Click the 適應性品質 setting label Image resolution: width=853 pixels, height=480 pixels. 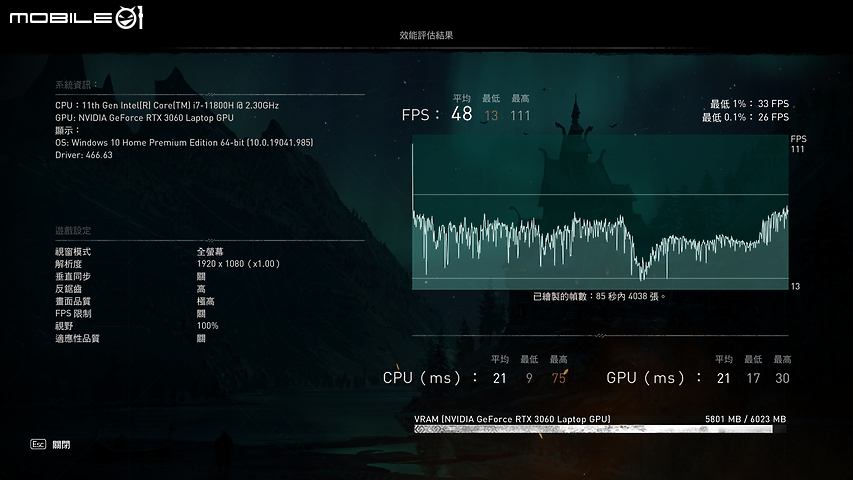click(x=77, y=339)
